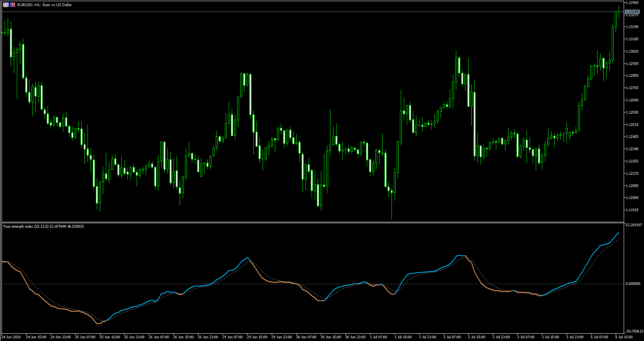
Task: Select the 26 Jun 07:00 time label
Action: 159,337
